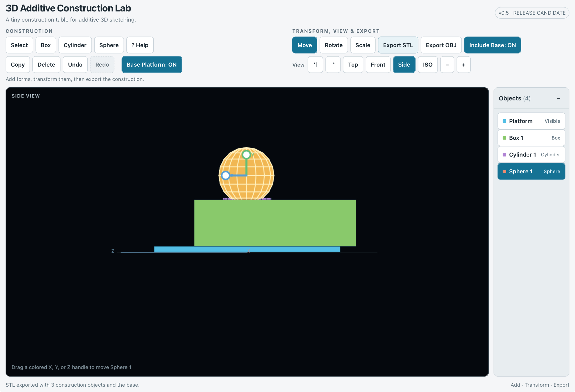575x392 pixels.
Task: Click the purple Cylinder 1 color swatch
Action: click(504, 155)
